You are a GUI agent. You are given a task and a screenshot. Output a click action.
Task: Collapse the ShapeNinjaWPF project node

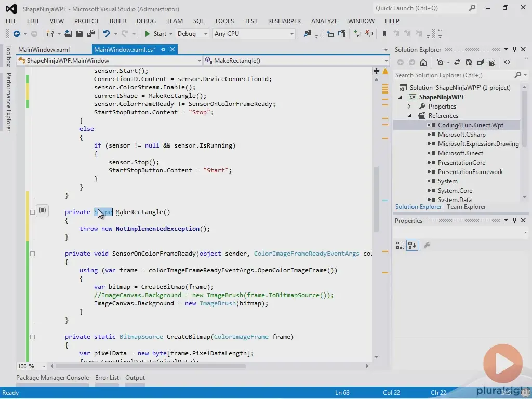pos(401,97)
